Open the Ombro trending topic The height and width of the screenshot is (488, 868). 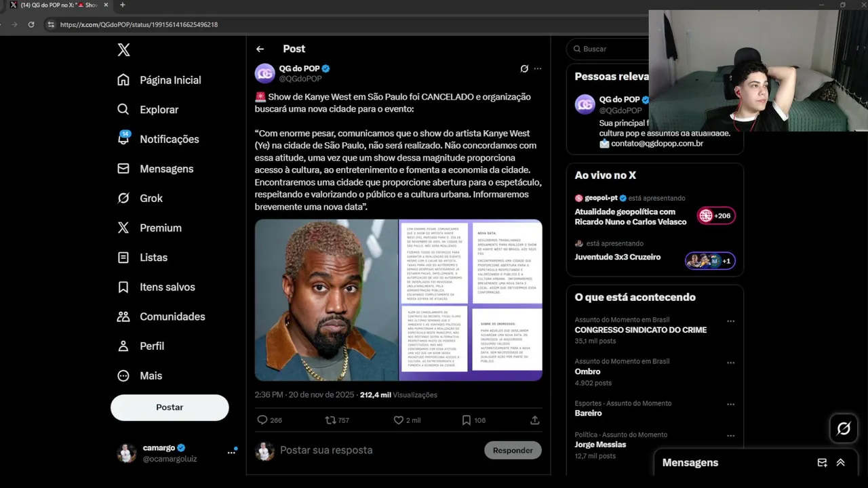pyautogui.click(x=588, y=371)
